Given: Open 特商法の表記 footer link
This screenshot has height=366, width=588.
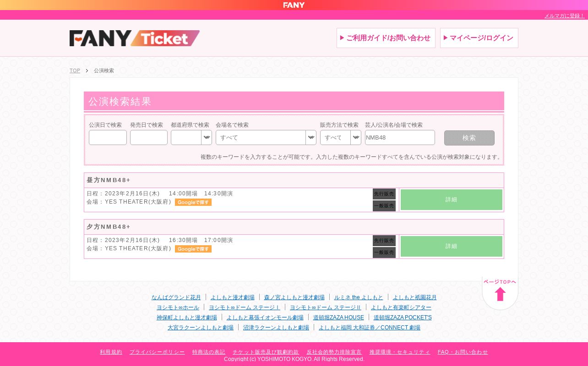Looking at the screenshot, I should [x=209, y=352].
